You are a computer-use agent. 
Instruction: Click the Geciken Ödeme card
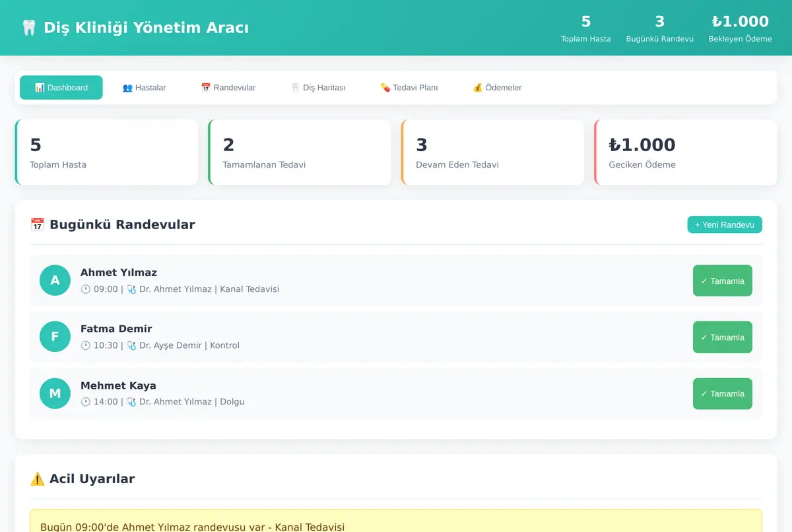click(x=686, y=152)
